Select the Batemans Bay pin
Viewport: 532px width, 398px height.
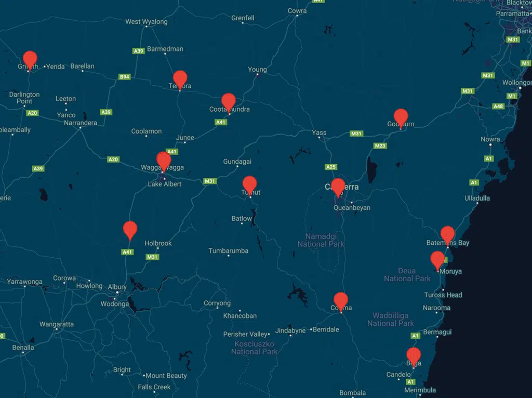click(x=447, y=234)
